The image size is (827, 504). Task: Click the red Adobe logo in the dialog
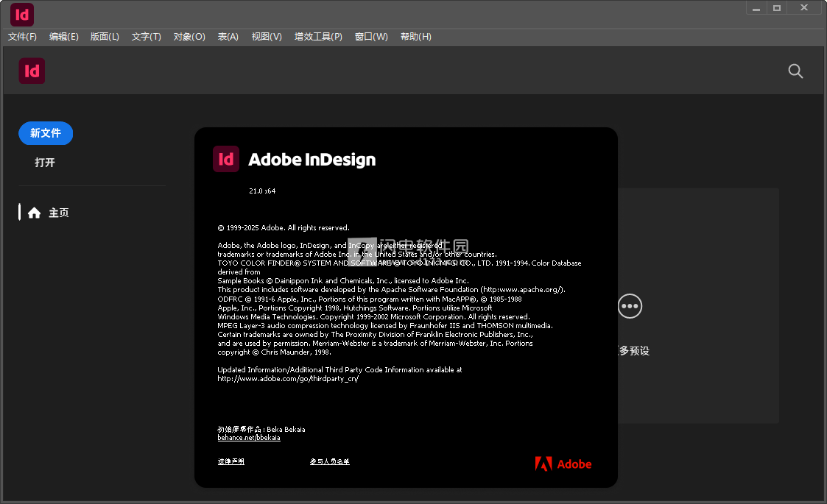(563, 464)
